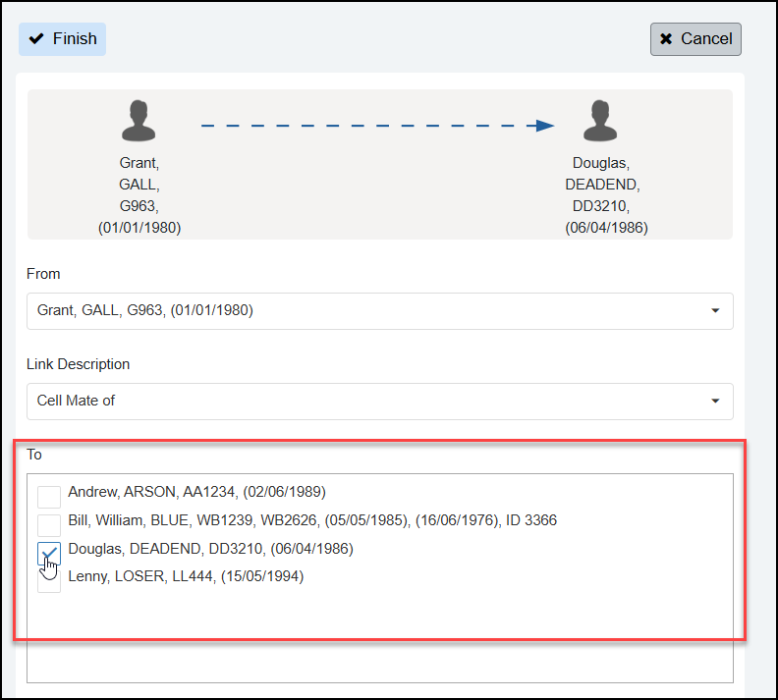Click the Lenny LOSER LL444 list entry text
This screenshot has width=778, height=700.
pos(186,576)
